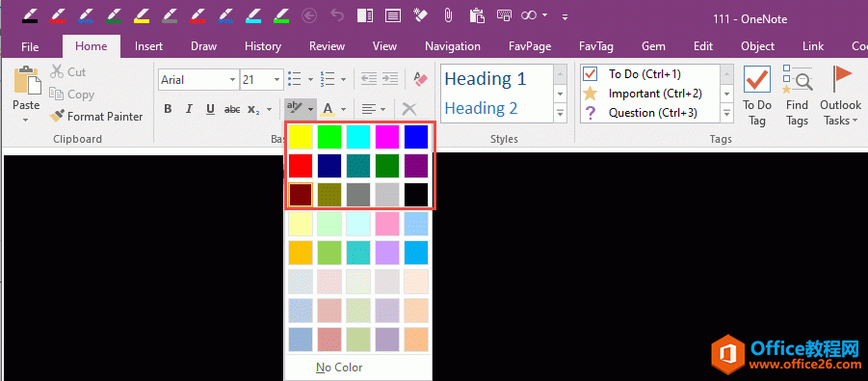Viewport: 868px width, 381px height.
Task: Pick the magenta highlight swatch
Action: click(387, 136)
